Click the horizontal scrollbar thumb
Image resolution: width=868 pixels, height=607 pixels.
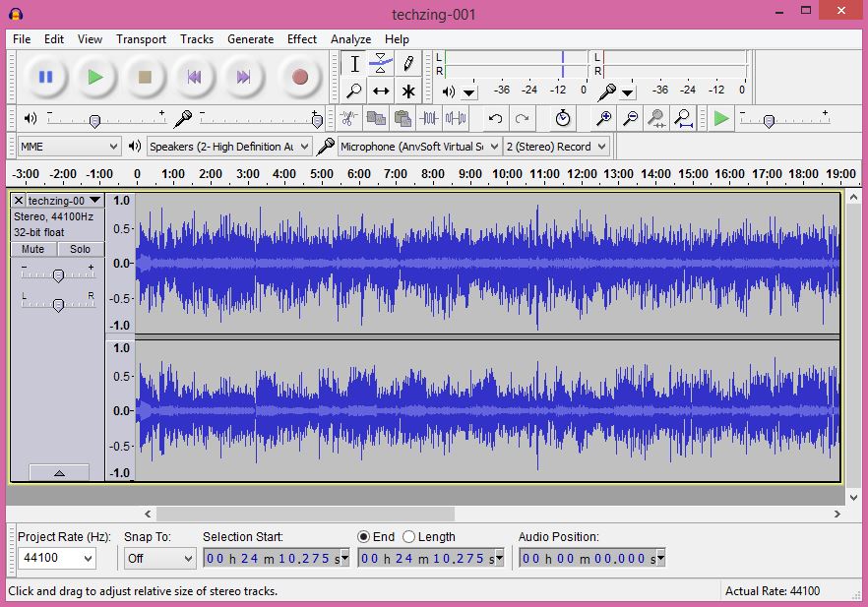pos(305,515)
